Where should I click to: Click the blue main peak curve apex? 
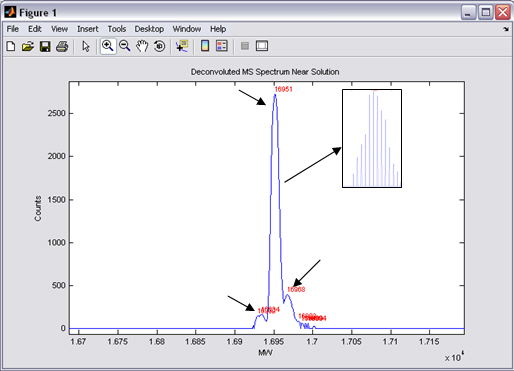(275, 95)
